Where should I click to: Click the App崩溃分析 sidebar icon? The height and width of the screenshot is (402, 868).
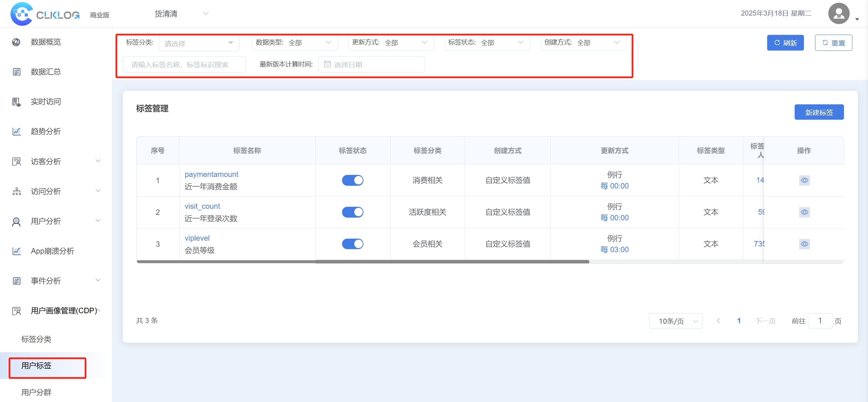pyautogui.click(x=16, y=251)
